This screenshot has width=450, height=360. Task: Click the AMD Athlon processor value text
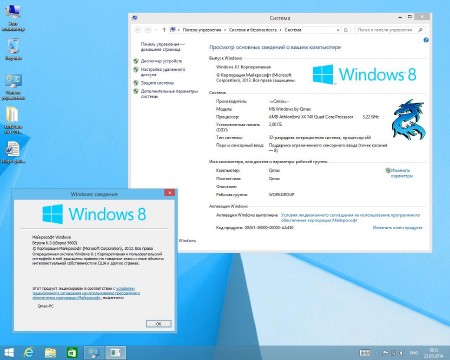311,117
